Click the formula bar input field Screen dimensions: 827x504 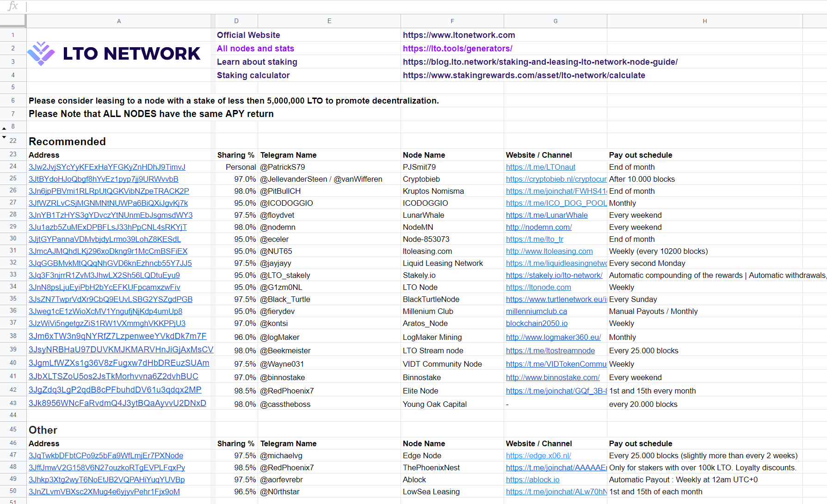pyautogui.click(x=426, y=6)
